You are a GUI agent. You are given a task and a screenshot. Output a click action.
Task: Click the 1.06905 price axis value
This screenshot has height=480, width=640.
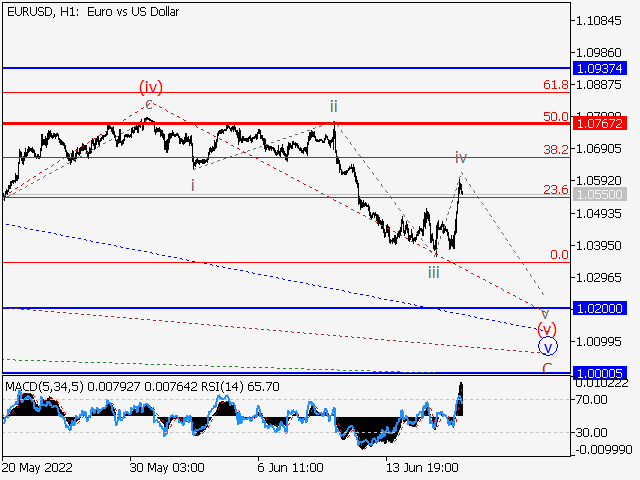[598, 149]
